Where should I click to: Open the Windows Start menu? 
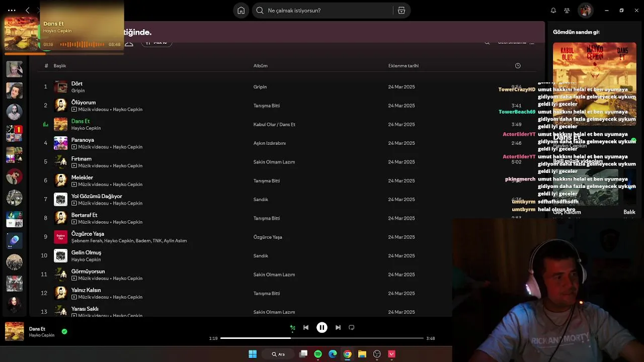[x=253, y=354]
